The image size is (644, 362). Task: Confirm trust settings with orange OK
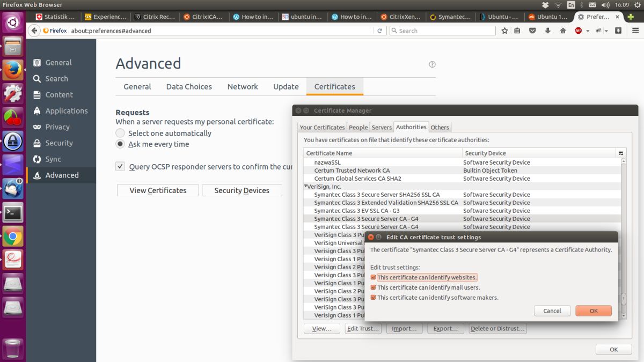(594, 311)
